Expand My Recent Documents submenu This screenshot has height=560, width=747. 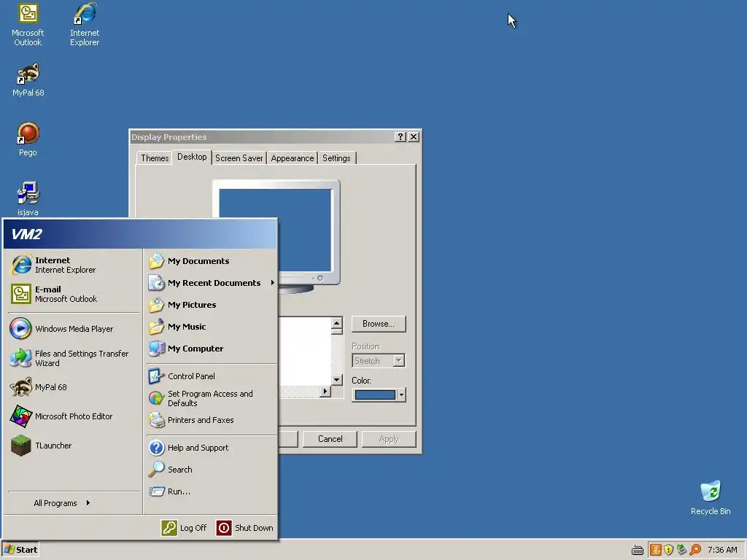pos(212,283)
